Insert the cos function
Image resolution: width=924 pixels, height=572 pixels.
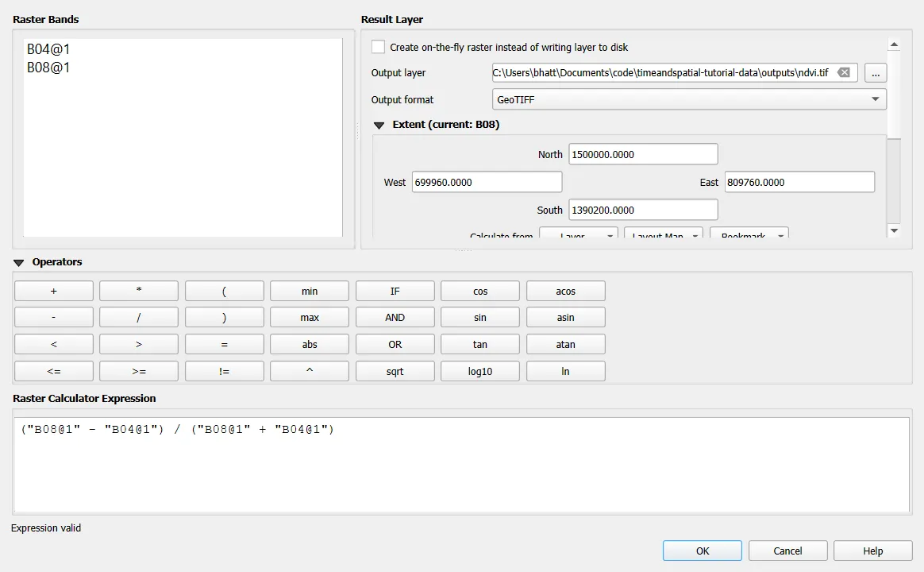pyautogui.click(x=480, y=292)
